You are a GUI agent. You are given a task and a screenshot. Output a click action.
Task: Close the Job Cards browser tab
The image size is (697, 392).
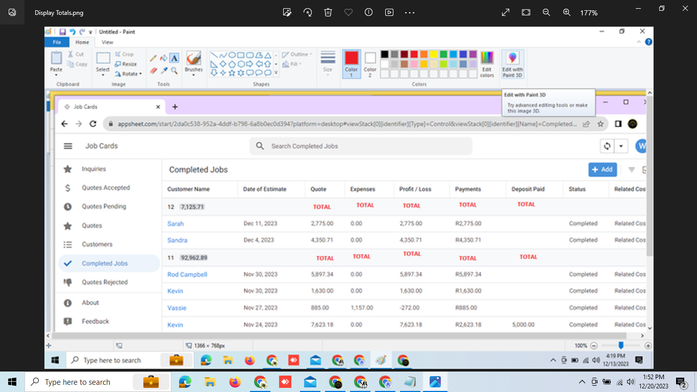coord(158,107)
